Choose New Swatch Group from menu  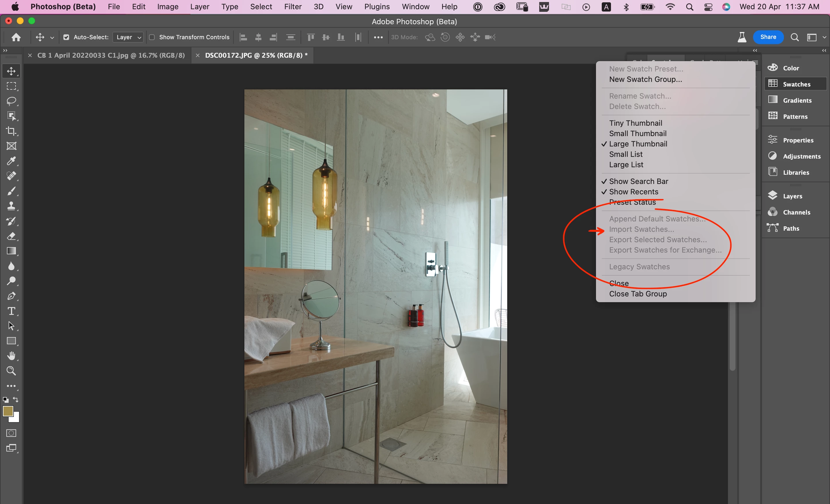coord(645,80)
